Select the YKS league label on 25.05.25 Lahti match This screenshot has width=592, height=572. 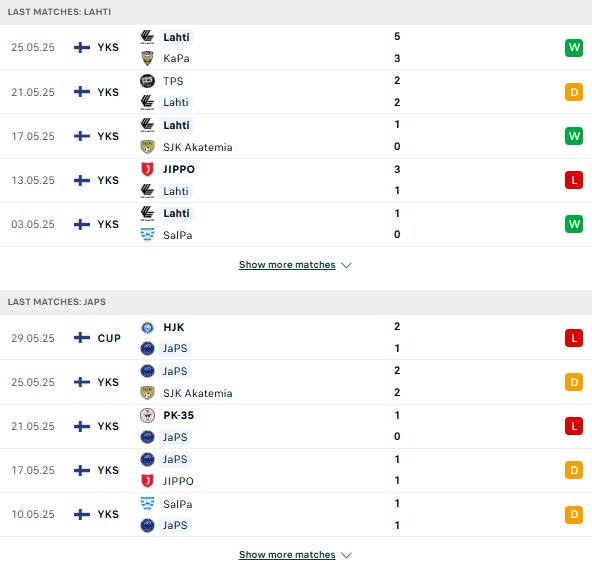pos(108,47)
